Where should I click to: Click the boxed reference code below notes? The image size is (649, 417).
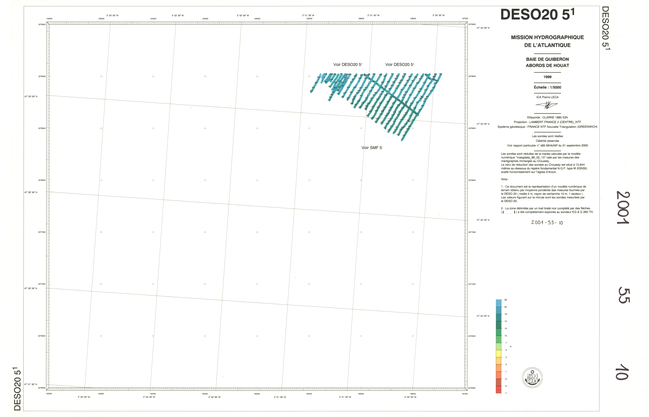546,222
